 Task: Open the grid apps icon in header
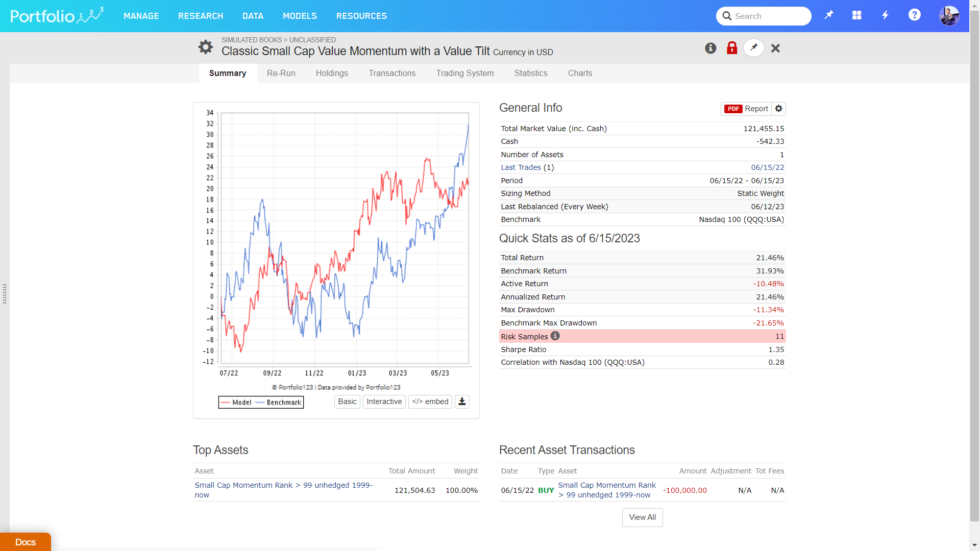click(x=857, y=15)
